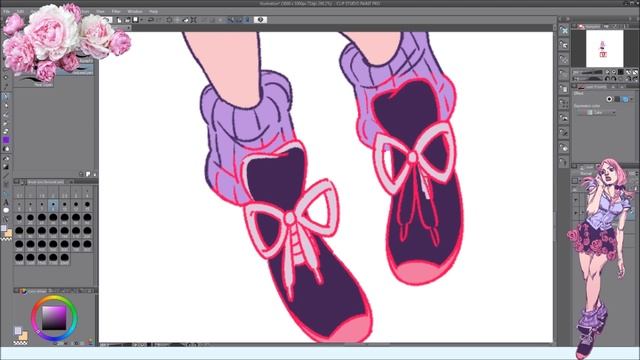This screenshot has height=360, width=640.
Task: Click the New document icon in command bar
Action: pyautogui.click(x=119, y=20)
